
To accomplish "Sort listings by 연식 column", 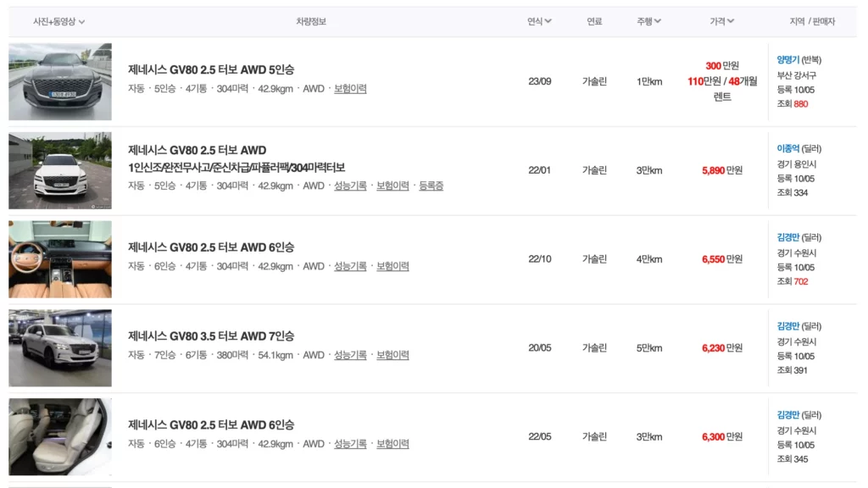I will point(539,21).
